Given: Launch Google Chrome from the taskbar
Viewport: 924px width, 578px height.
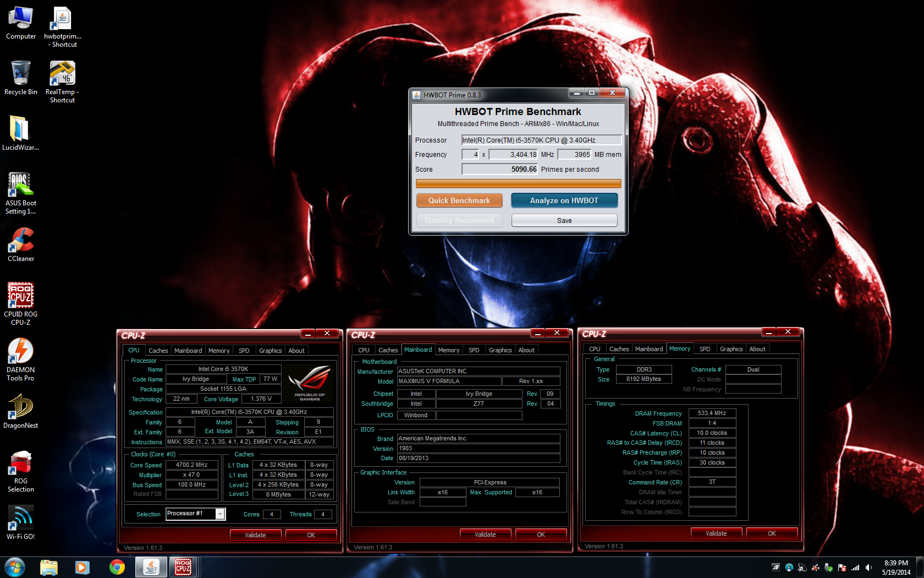Looking at the screenshot, I should [117, 567].
